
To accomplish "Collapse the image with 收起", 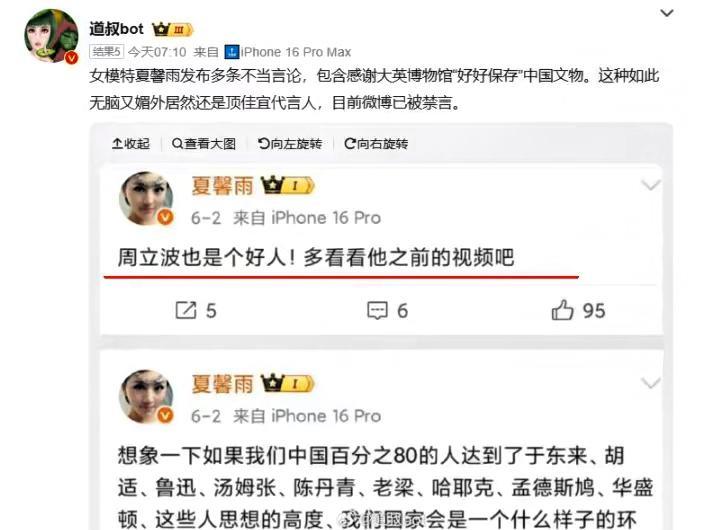I will pos(131,144).
